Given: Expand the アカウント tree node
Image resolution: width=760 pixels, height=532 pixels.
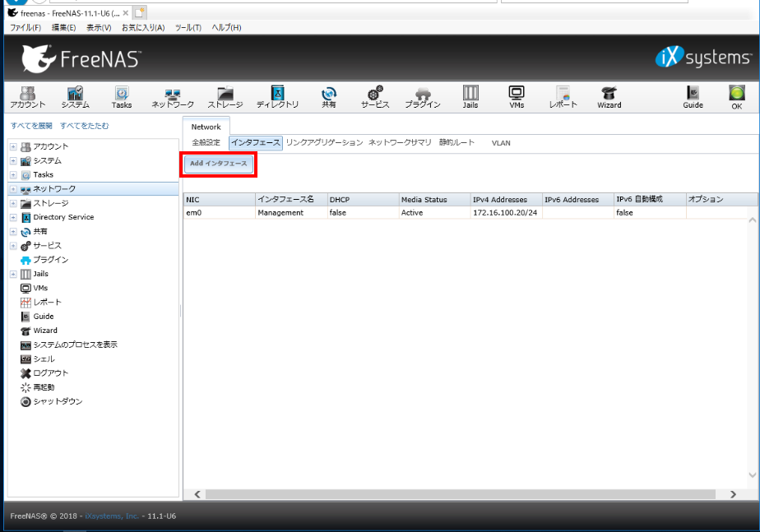Looking at the screenshot, I should (x=13, y=146).
